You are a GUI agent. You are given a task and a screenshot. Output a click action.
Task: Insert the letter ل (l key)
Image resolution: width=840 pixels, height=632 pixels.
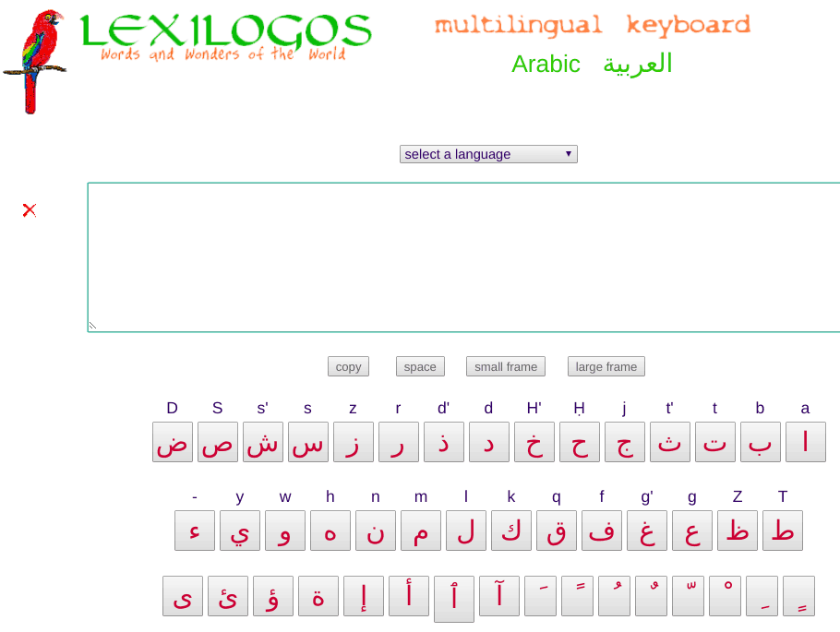(466, 531)
